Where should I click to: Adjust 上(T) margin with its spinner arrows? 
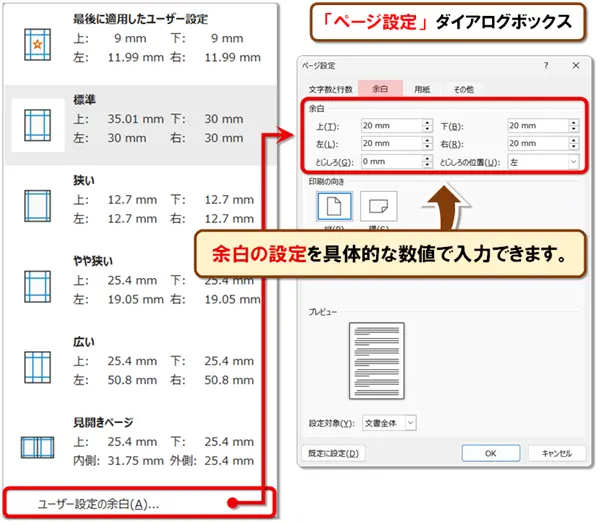pyautogui.click(x=427, y=126)
